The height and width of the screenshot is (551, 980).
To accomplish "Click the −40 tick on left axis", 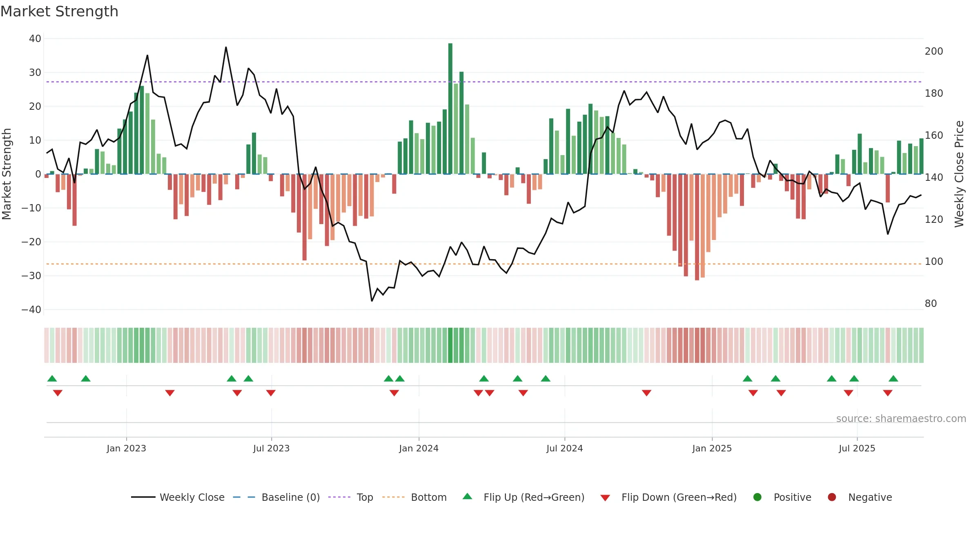I will pos(31,310).
